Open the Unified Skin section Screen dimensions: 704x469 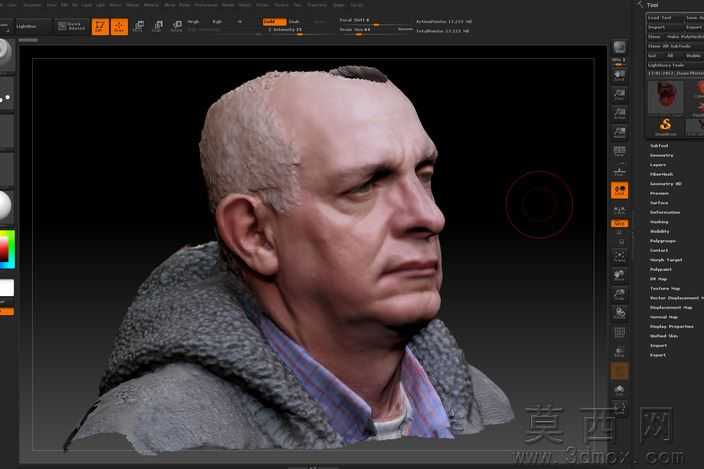tap(664, 336)
